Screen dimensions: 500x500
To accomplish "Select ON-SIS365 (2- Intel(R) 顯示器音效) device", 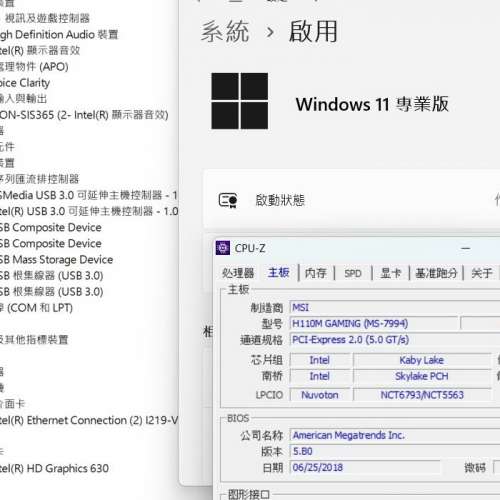I will pyautogui.click(x=84, y=115).
